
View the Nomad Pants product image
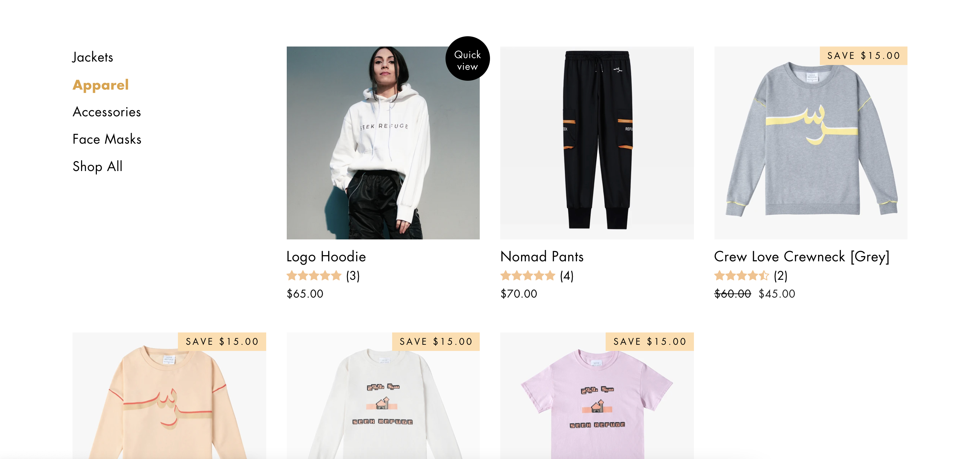[596, 143]
